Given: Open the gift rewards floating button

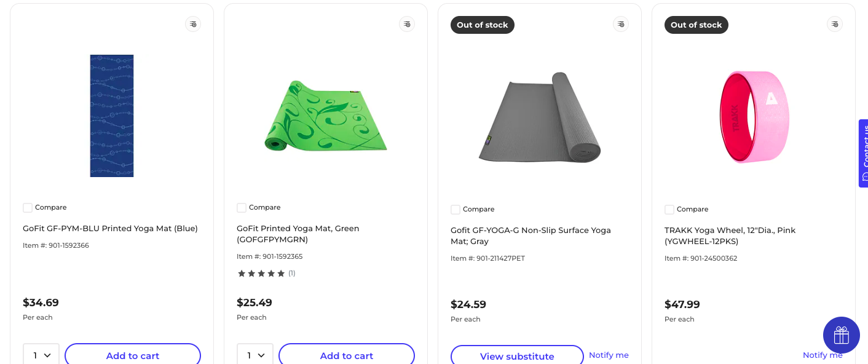Looking at the screenshot, I should tap(841, 335).
